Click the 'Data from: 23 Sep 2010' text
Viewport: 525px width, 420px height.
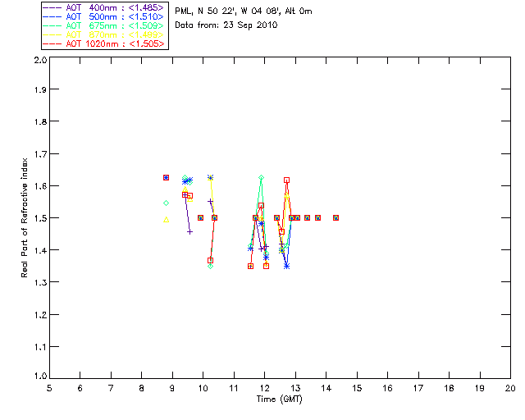226,25
